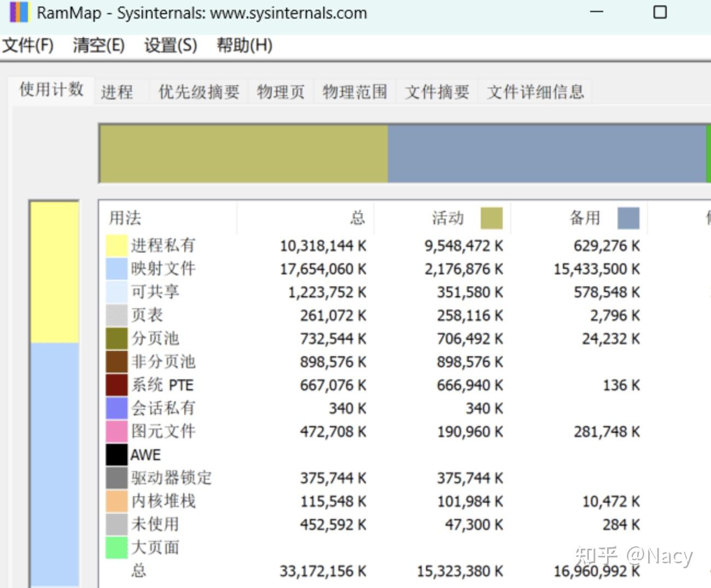Viewport: 711px width, 588px height.
Task: Open the 清空(E) menu
Action: (x=98, y=46)
